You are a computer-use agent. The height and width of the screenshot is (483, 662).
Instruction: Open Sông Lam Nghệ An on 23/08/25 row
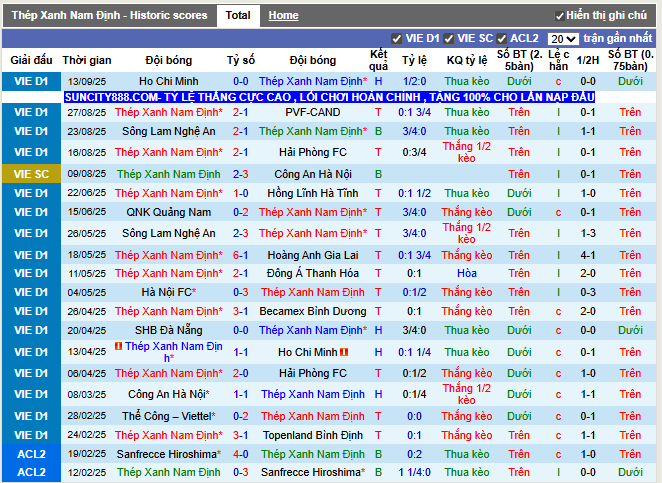click(x=168, y=131)
